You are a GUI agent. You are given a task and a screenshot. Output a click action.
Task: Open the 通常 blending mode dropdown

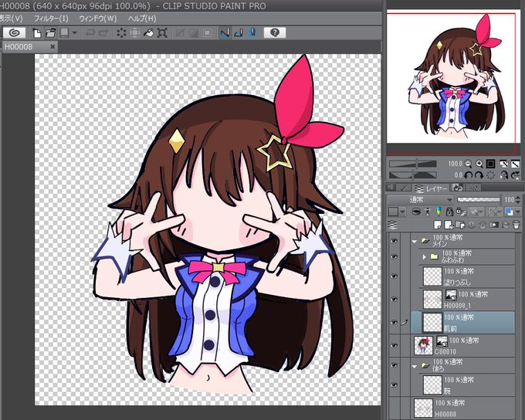(x=420, y=200)
